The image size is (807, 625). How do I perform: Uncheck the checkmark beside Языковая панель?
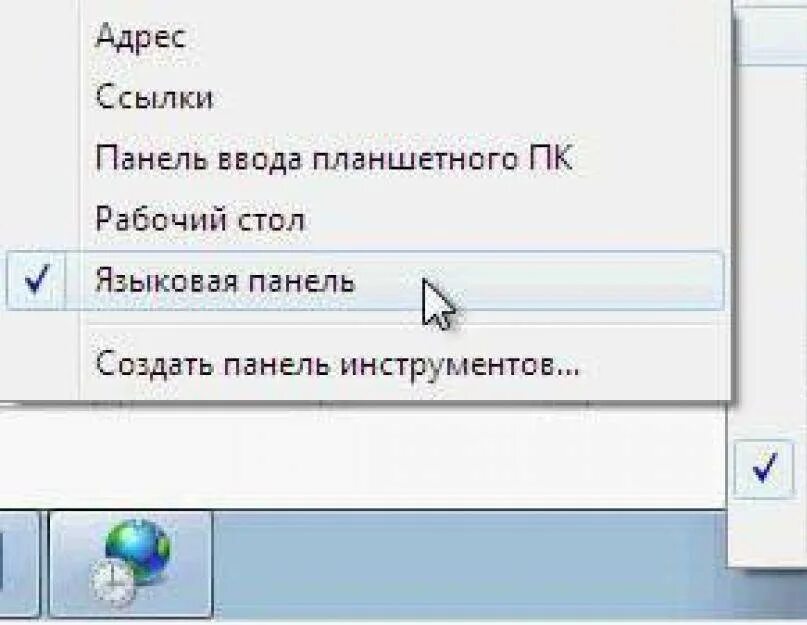[36, 280]
